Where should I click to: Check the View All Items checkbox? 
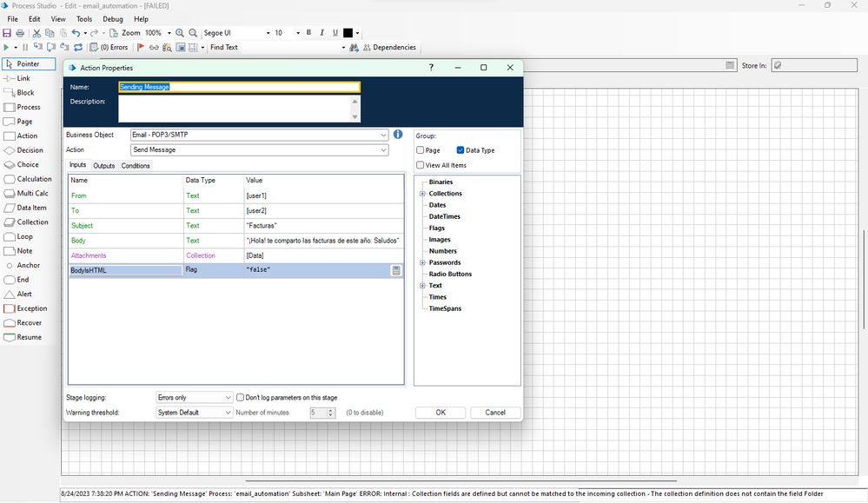click(x=421, y=165)
